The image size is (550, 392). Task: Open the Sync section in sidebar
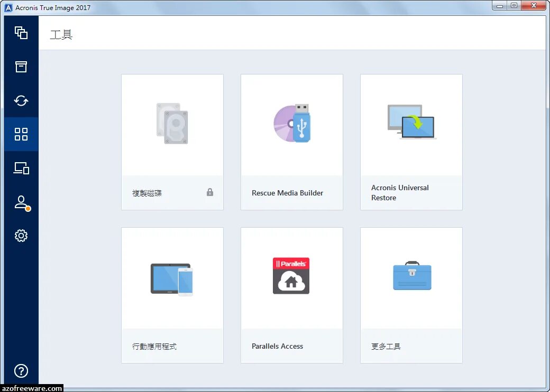tap(21, 100)
